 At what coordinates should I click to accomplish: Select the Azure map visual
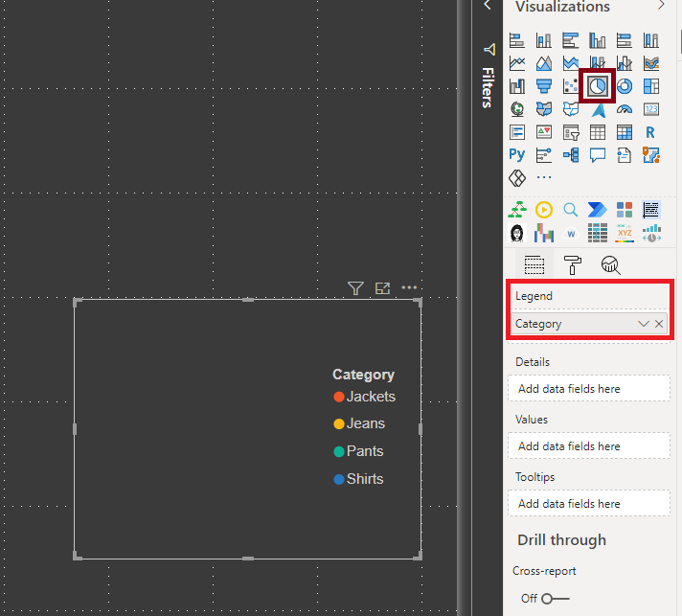pyautogui.click(x=598, y=110)
